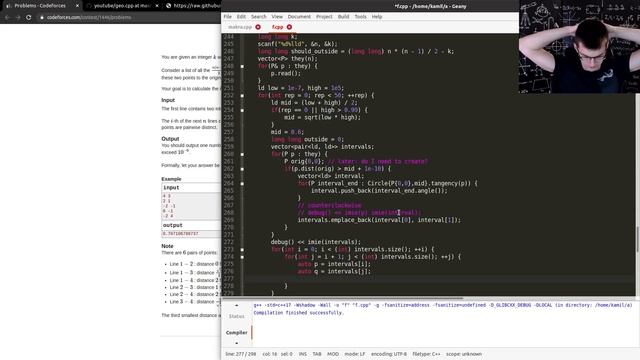The image size is (640, 360).
Task: Click 'col: 16' in status bar
Action: pyautogui.click(x=269, y=354)
